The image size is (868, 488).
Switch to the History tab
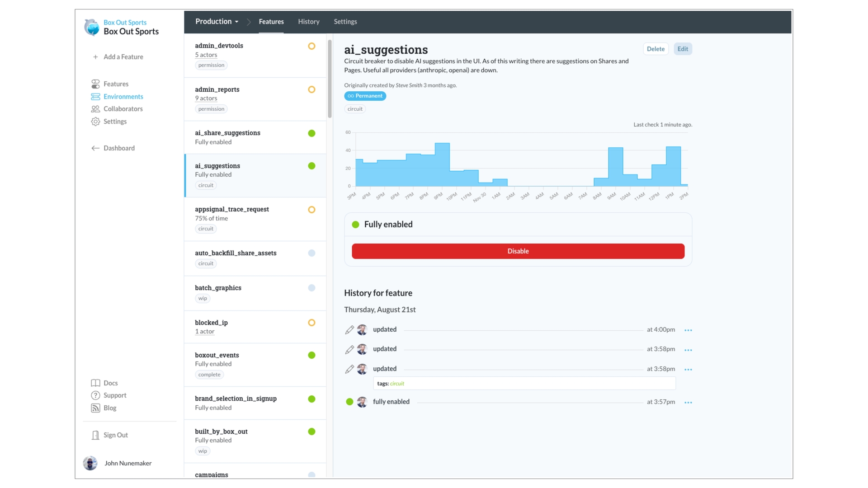click(x=309, y=22)
